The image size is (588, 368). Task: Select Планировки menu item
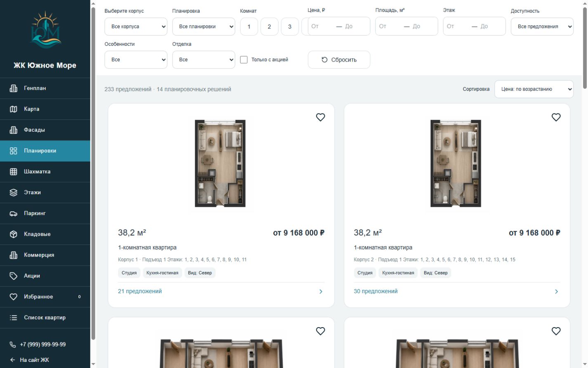pyautogui.click(x=45, y=151)
